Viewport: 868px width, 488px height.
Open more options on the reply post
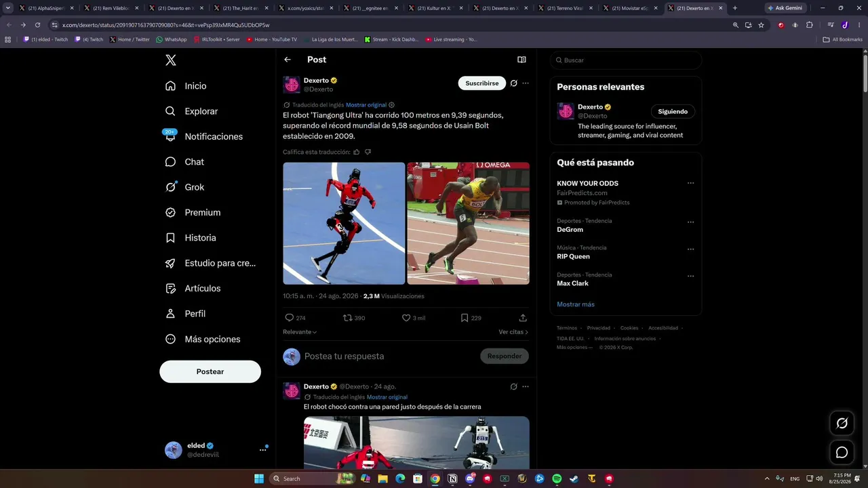(x=526, y=386)
